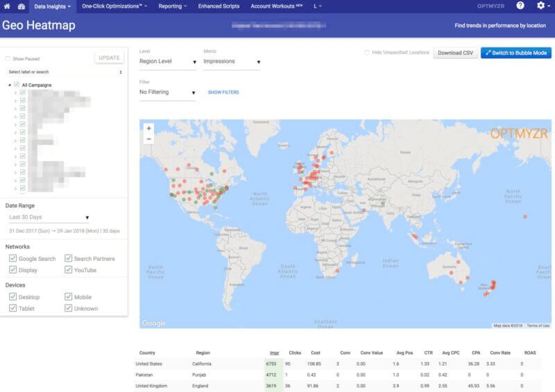Sort table by Region column
Screen dimensions: 555x392
203,352
